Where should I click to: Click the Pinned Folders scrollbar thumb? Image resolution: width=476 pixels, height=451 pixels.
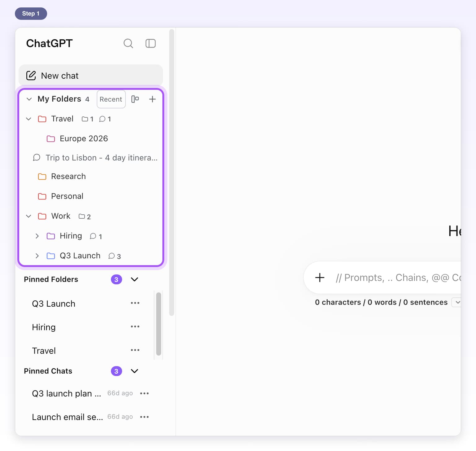click(159, 324)
